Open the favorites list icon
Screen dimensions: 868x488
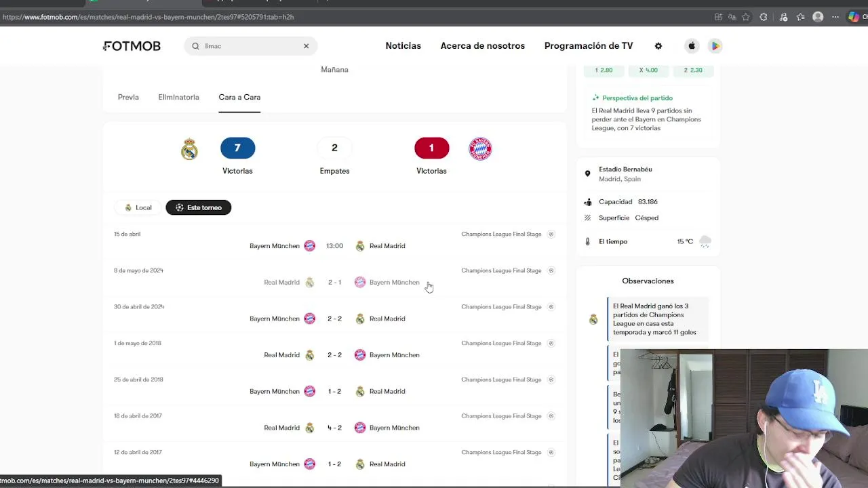tap(801, 17)
